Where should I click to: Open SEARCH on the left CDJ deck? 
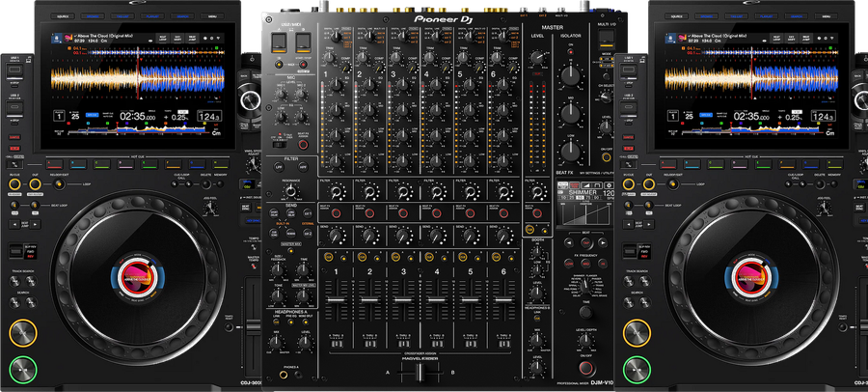pyautogui.click(x=182, y=16)
